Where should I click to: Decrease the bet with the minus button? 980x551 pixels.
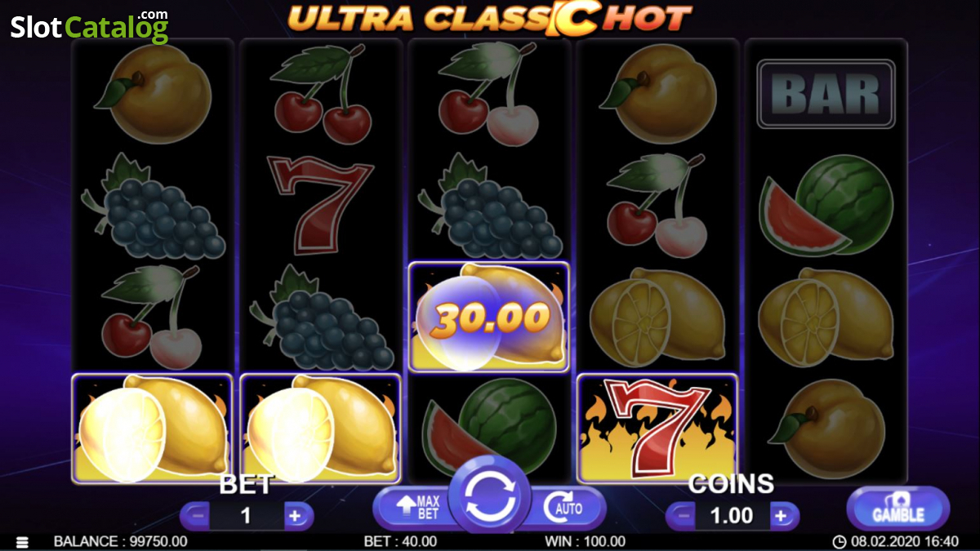coord(194,516)
